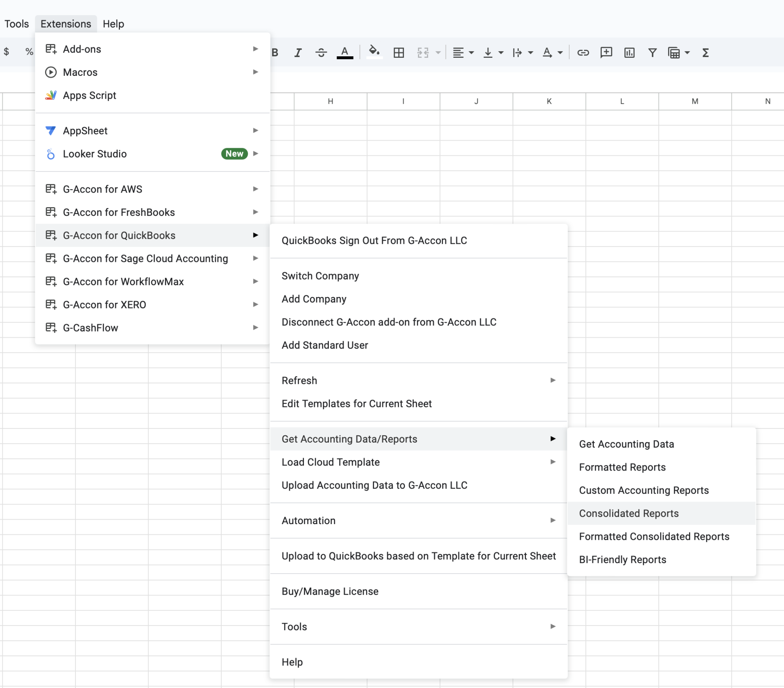Click the merge cells icon
This screenshot has height=688, width=784.
[x=423, y=52]
